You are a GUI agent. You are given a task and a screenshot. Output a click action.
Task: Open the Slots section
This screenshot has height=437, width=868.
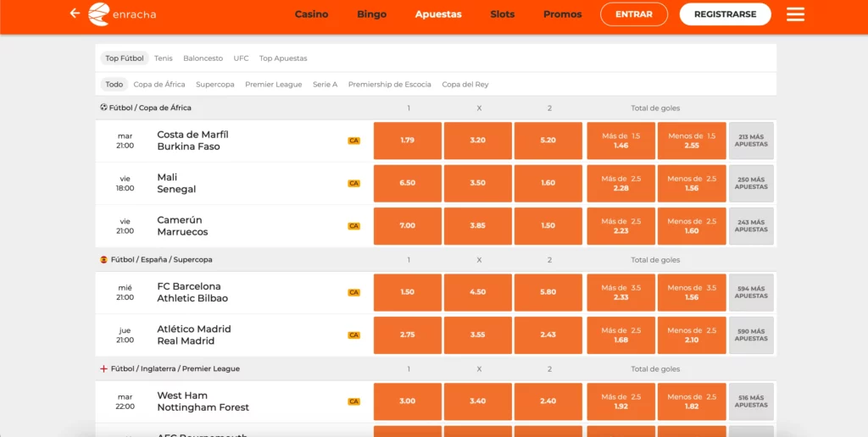pos(502,14)
